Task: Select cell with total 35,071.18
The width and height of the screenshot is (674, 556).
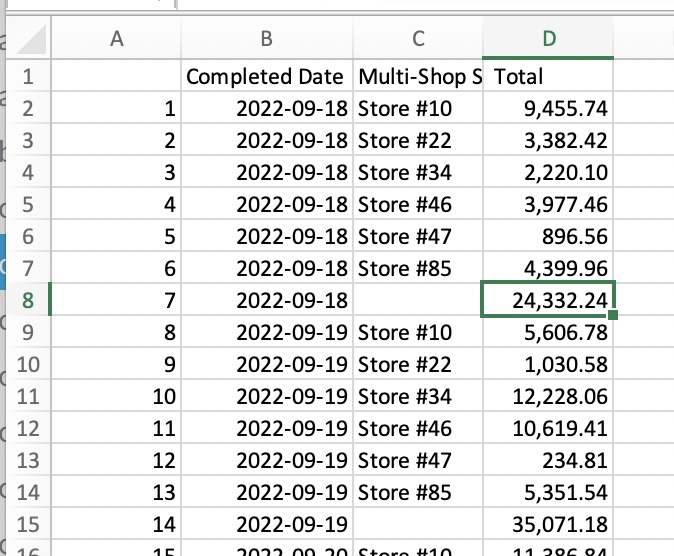Action: [x=547, y=524]
